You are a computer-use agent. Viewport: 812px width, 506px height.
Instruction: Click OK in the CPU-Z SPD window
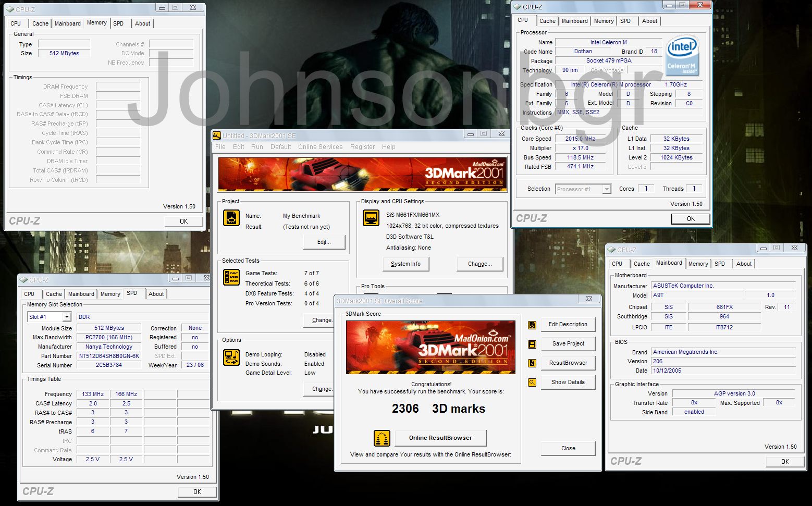coord(198,491)
